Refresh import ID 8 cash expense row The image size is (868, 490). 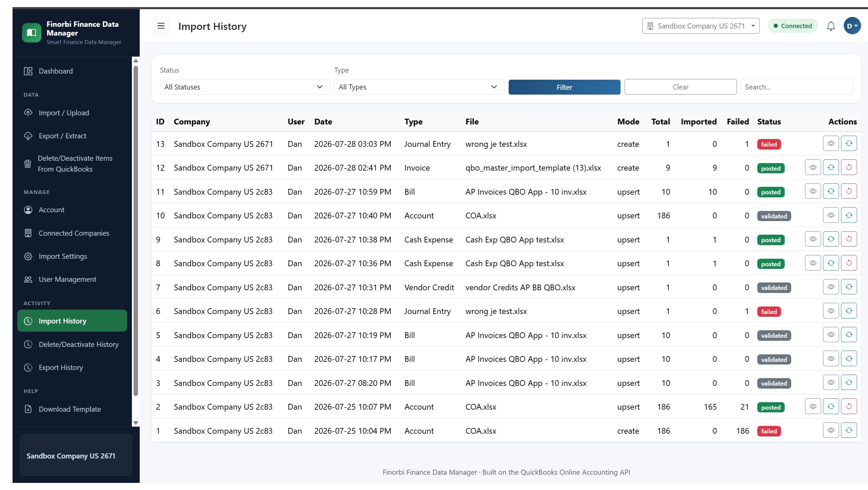pos(831,263)
